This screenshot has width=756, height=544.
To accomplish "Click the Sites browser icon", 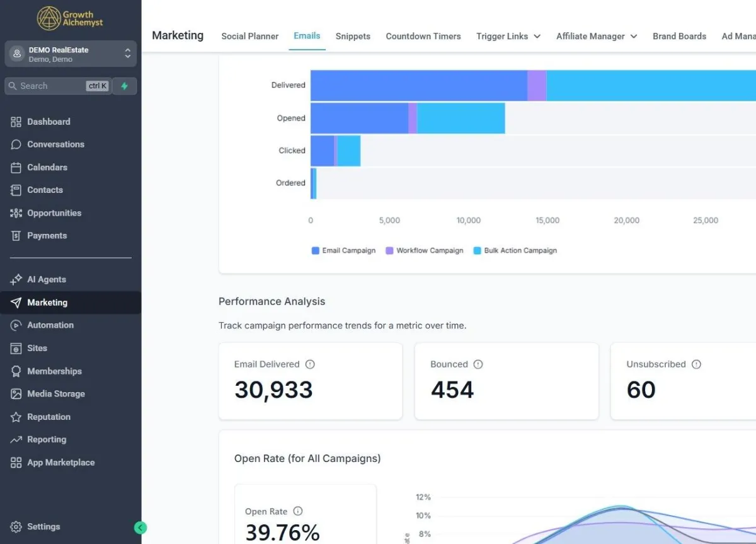I will [x=16, y=348].
